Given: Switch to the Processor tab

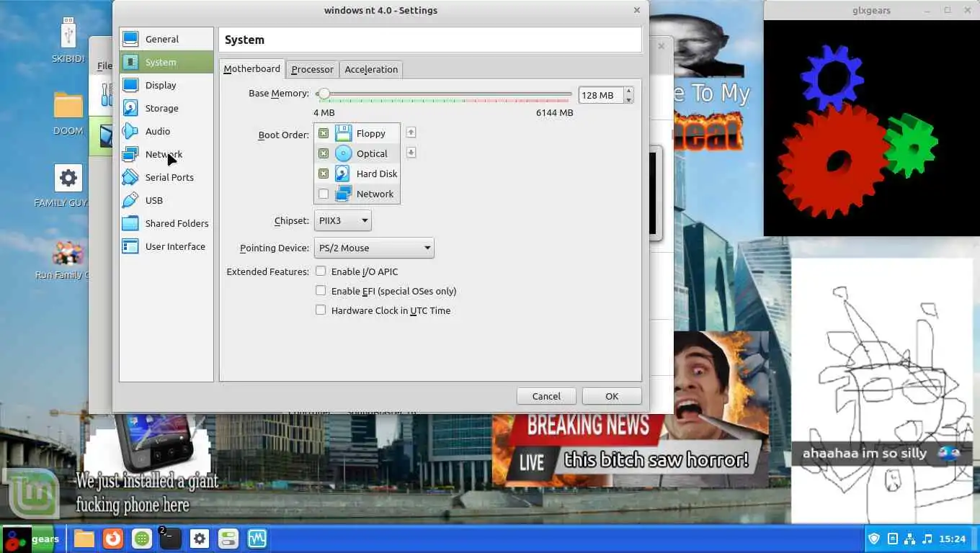Looking at the screenshot, I should [312, 69].
